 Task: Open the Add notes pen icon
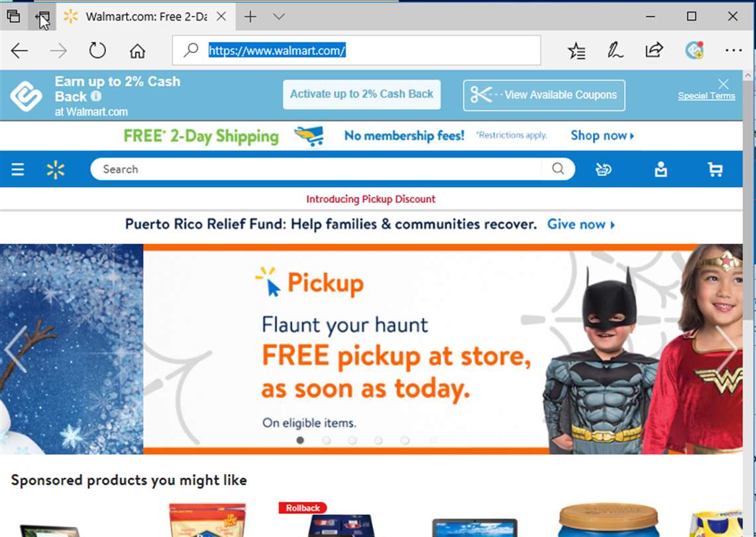pos(615,50)
